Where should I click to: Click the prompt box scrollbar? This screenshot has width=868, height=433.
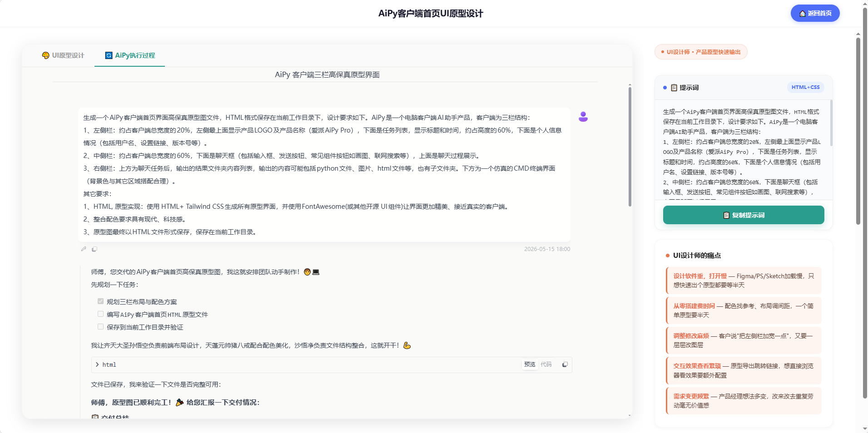[831, 123]
